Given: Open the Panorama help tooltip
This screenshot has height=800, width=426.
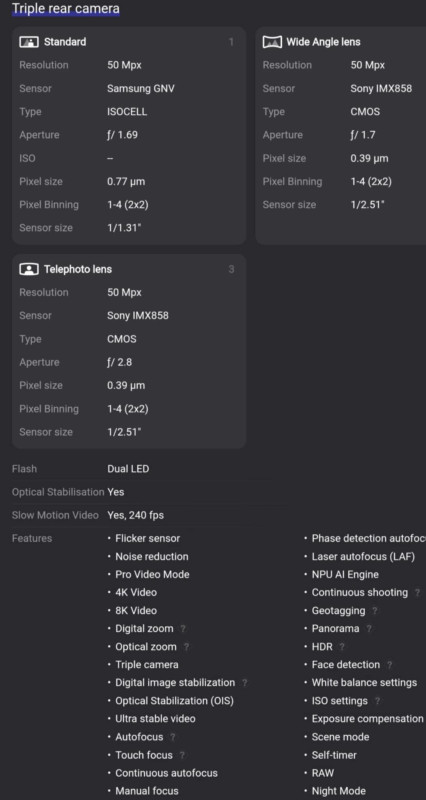Looking at the screenshot, I should (x=369, y=629).
